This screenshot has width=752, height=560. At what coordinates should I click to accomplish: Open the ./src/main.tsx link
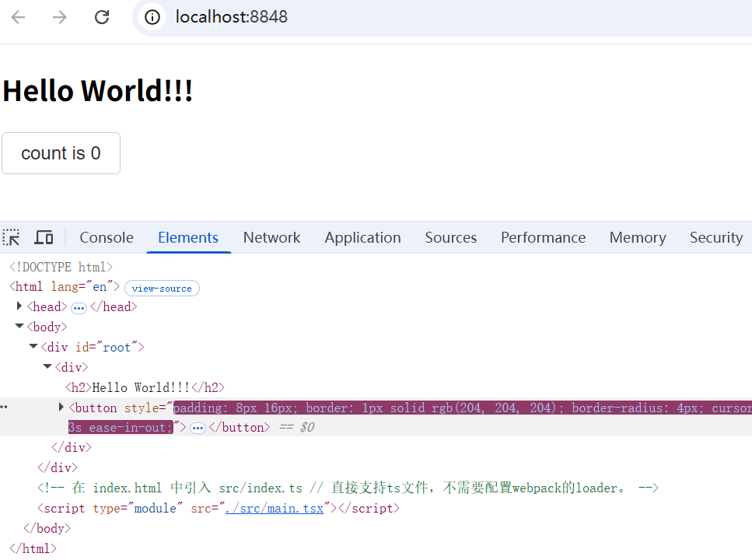coord(275,508)
